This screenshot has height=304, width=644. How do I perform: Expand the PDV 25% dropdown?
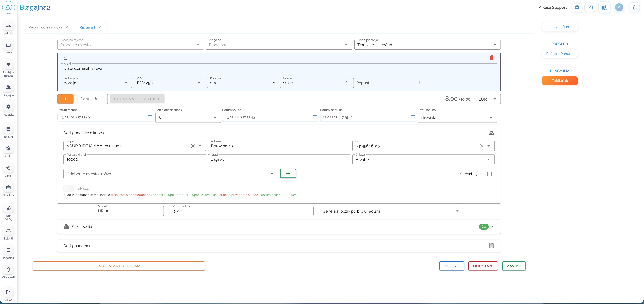(x=169, y=83)
